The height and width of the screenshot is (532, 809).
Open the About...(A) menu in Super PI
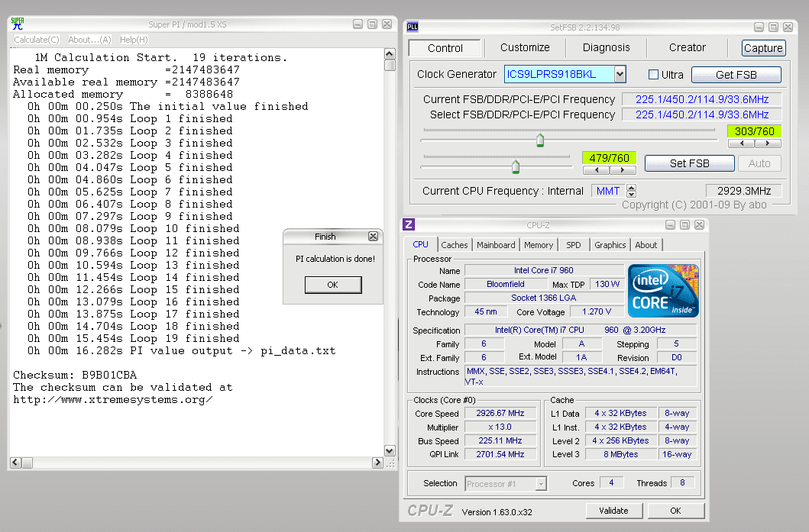89,40
